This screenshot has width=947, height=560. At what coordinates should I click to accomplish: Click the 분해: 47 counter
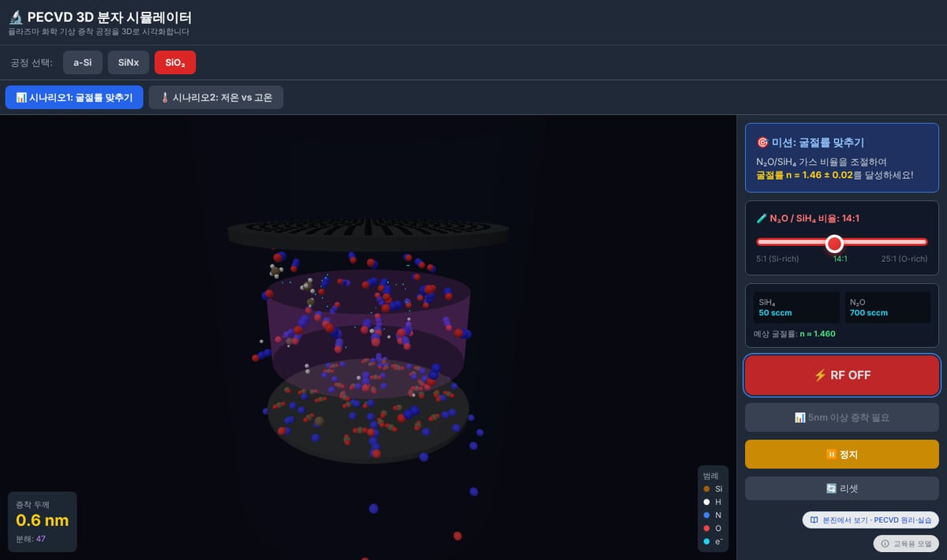pyautogui.click(x=31, y=539)
